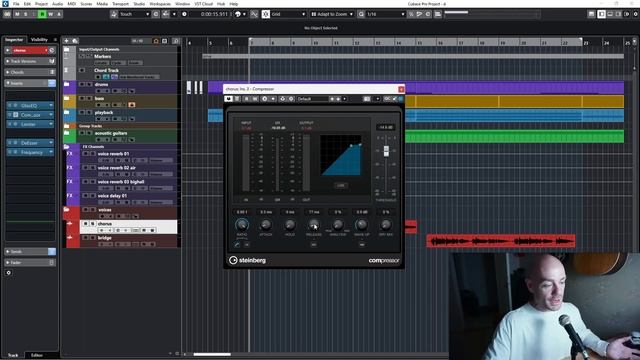The height and width of the screenshot is (360, 640).
Task: Open the Workspaces menu
Action: (x=160, y=4)
